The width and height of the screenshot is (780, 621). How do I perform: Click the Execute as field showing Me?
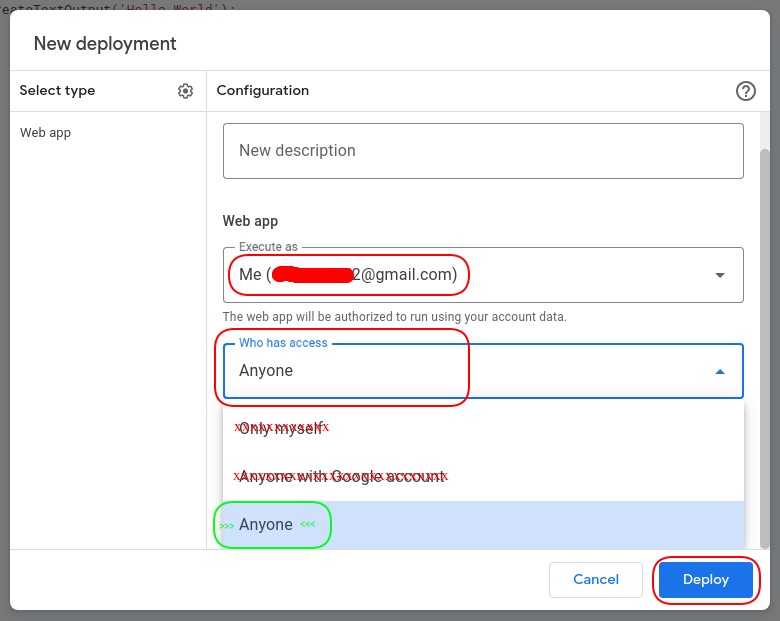pos(350,275)
